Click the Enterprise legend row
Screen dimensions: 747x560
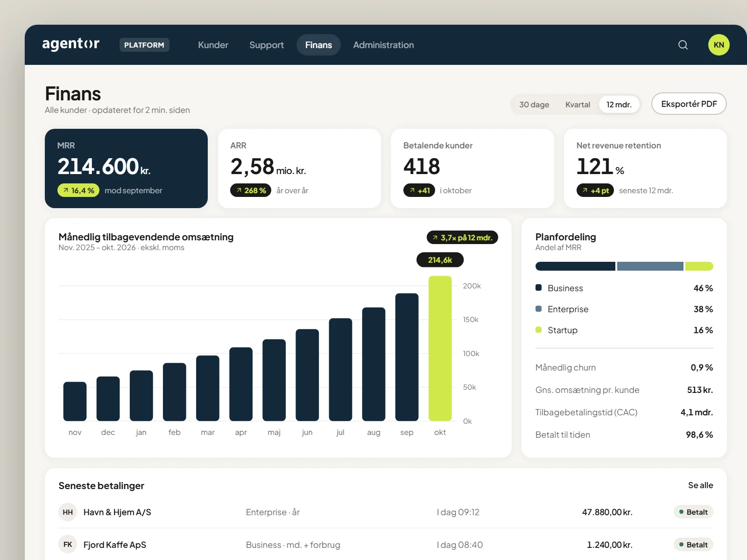coord(624,309)
